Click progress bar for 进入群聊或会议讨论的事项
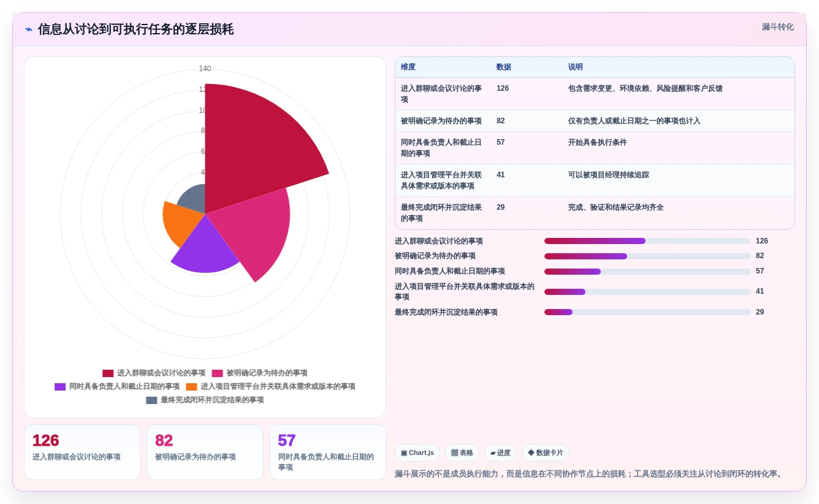The image size is (819, 504). click(647, 241)
